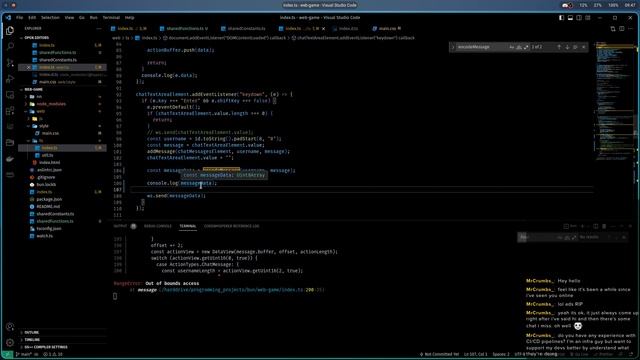
Task: Open the Remote Explorer view
Action: (10, 95)
